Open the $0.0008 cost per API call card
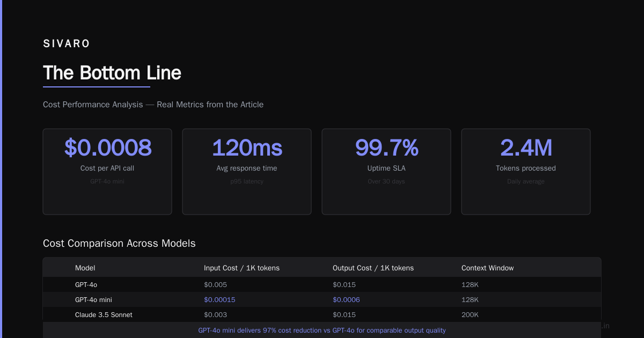644x338 pixels. pos(107,172)
